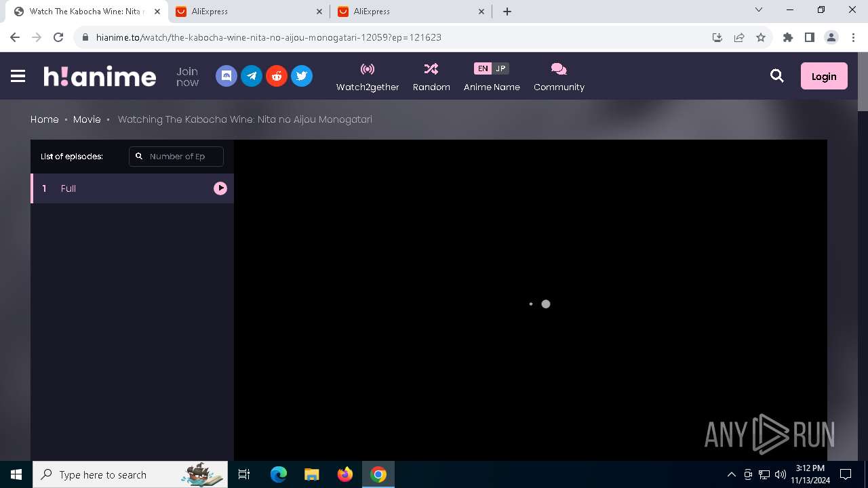Viewport: 868px width, 488px height.
Task: Focus the Number of Ep search field
Action: point(176,156)
